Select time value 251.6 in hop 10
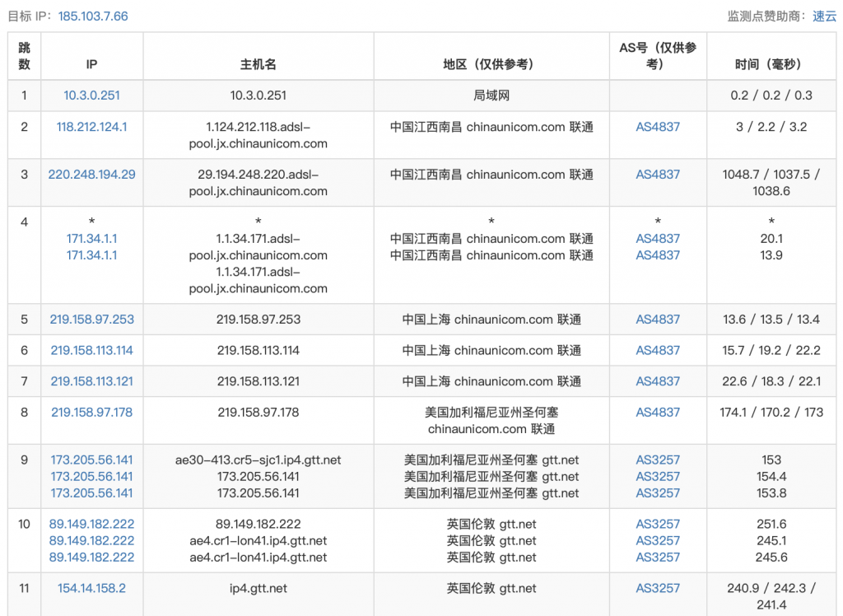Viewport: 843px width, 616px height. tap(771, 524)
